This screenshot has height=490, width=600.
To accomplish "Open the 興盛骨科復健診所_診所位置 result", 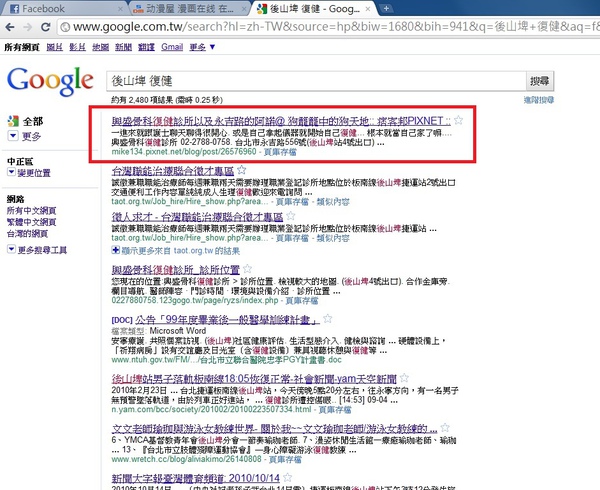I will pos(176,270).
